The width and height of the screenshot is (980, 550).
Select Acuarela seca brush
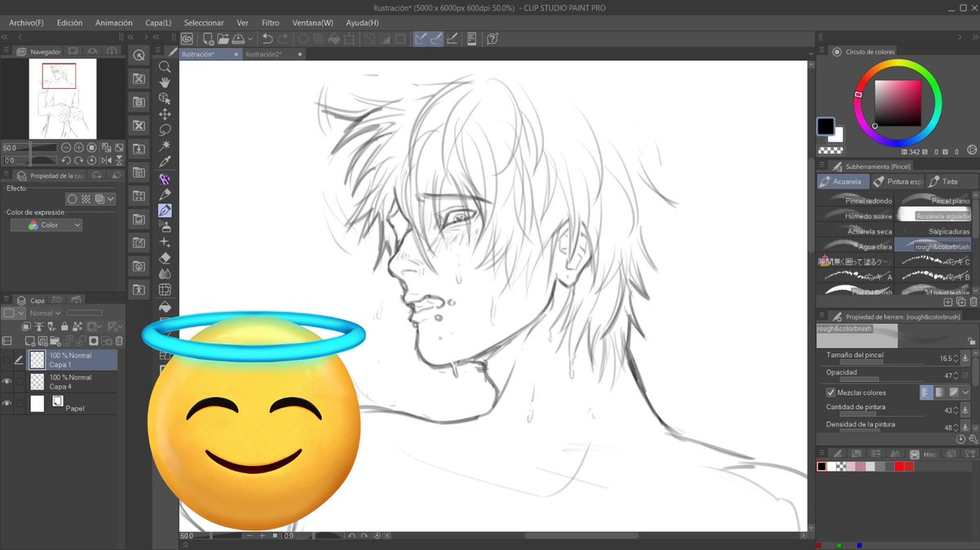tap(855, 231)
